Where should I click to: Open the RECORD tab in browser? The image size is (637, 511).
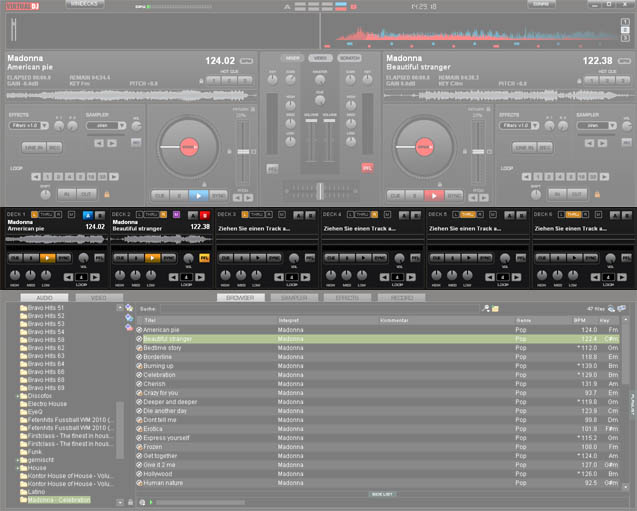click(x=402, y=298)
